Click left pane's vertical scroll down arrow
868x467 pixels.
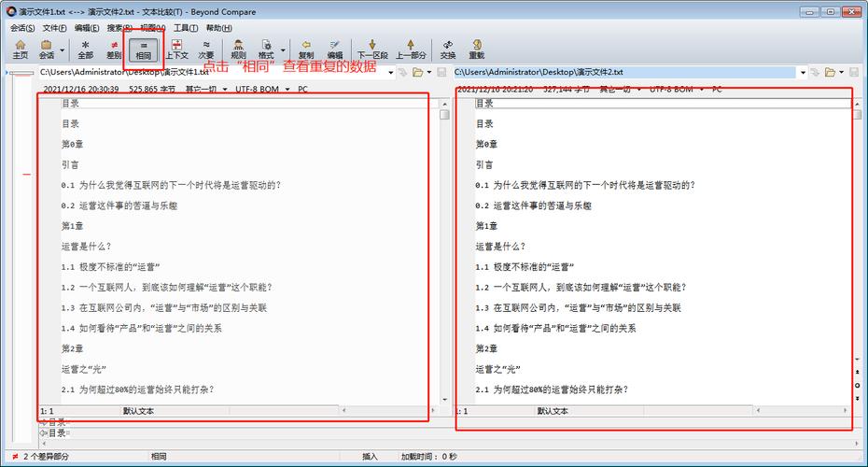pos(444,400)
